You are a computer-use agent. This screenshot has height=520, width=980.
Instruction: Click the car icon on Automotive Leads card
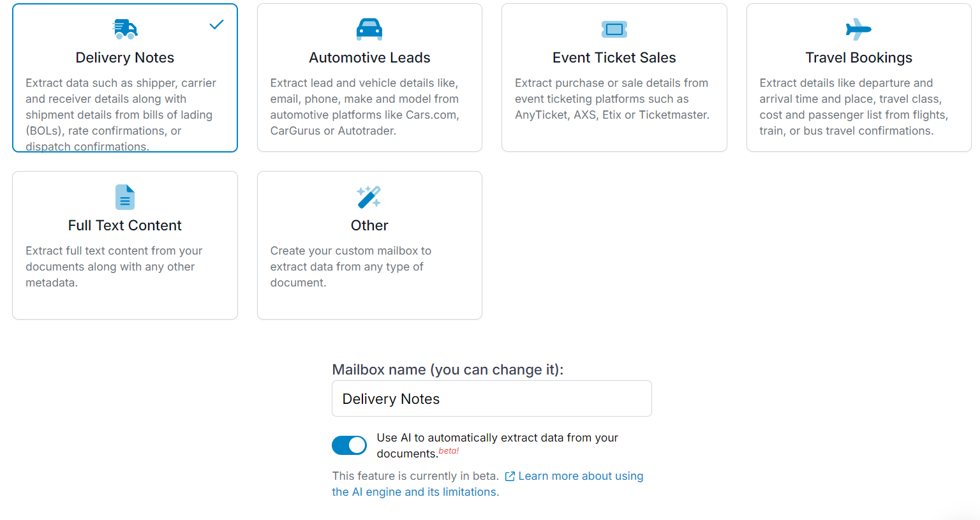tap(369, 29)
